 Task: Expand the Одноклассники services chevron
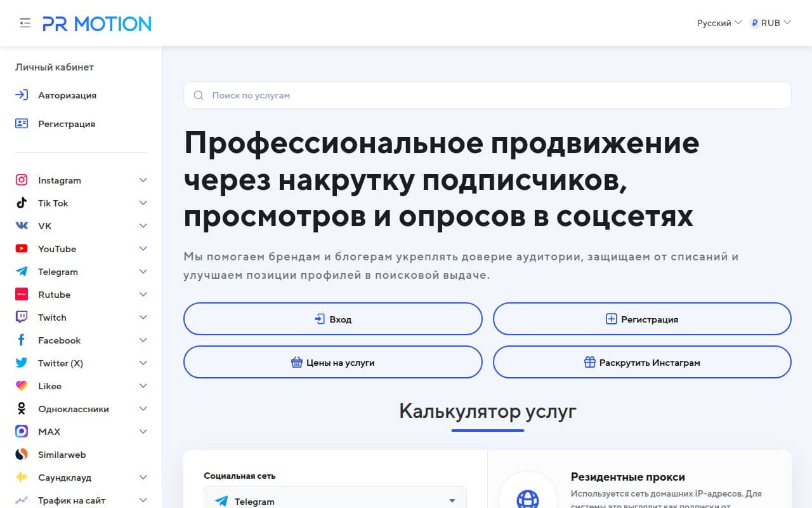tap(143, 409)
